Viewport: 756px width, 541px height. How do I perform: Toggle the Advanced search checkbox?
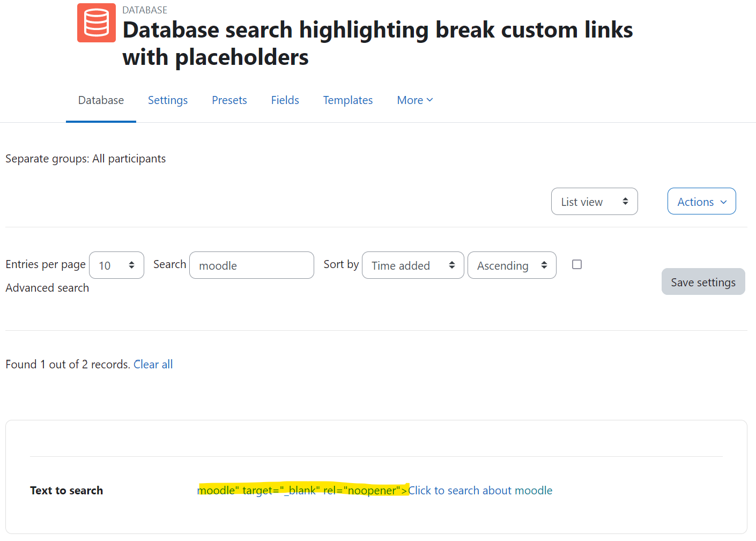pyautogui.click(x=577, y=264)
